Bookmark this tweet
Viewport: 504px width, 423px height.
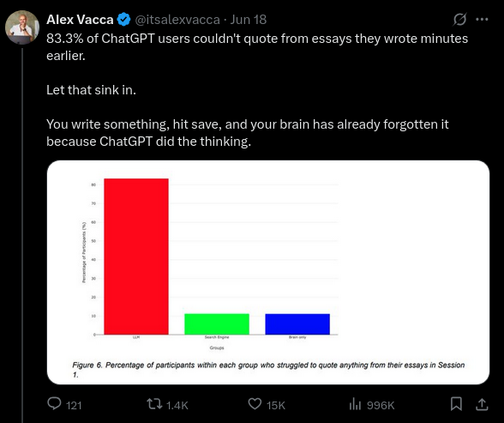coord(456,404)
